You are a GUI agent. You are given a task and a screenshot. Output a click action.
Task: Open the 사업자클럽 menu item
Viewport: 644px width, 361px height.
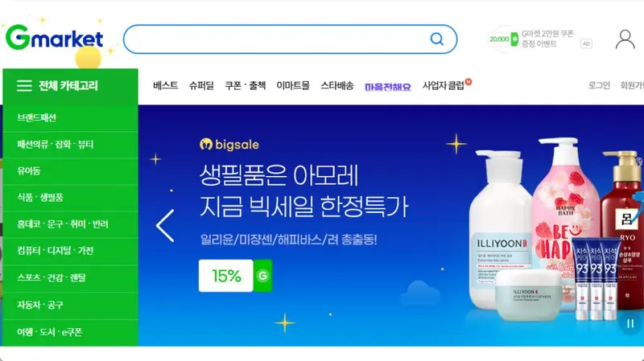[x=444, y=85]
